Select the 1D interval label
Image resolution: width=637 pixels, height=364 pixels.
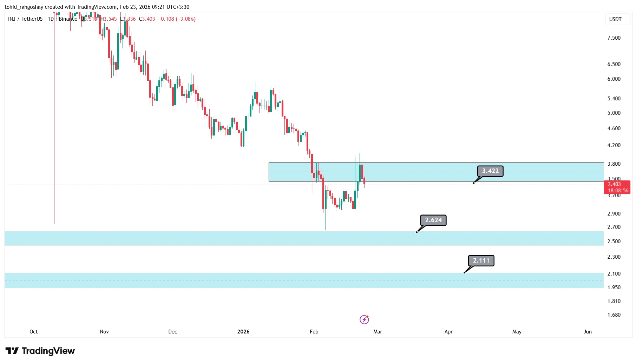pos(51,19)
